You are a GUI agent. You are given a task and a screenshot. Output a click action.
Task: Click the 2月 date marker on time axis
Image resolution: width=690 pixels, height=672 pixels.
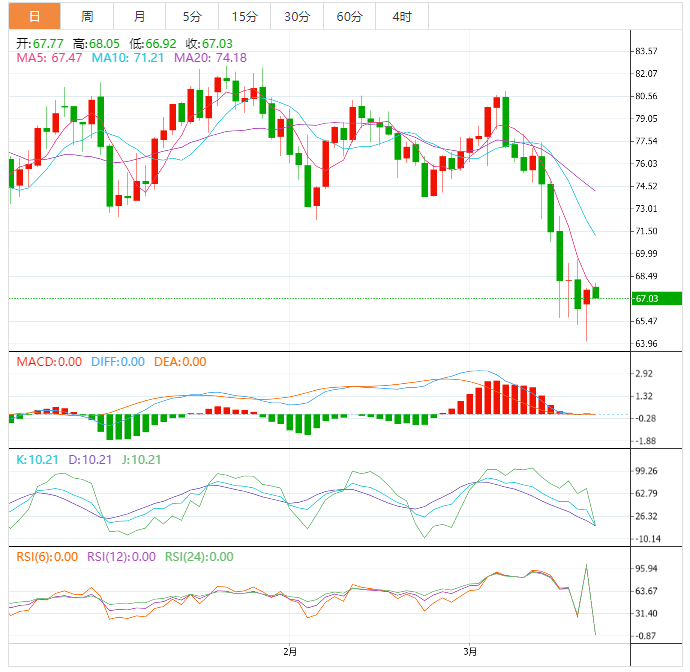pos(290,653)
